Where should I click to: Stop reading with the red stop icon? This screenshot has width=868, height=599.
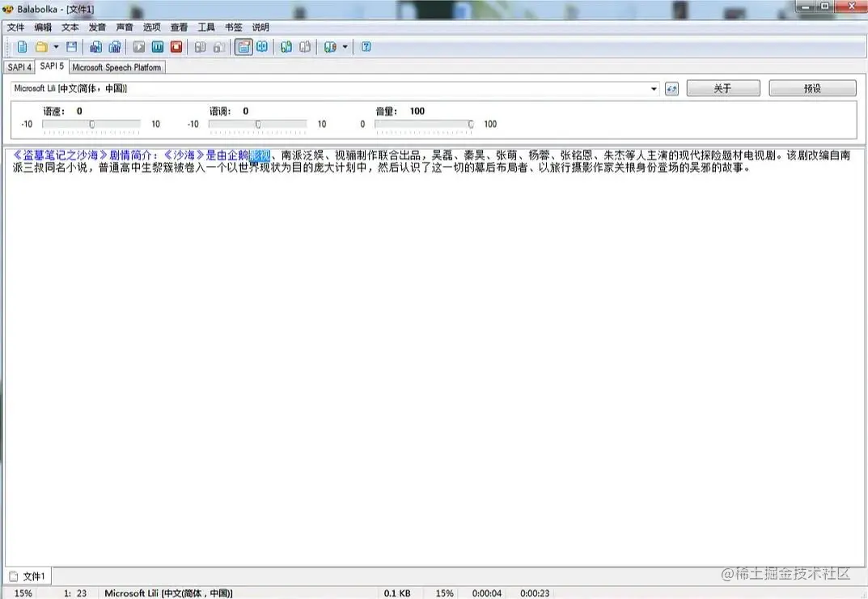pos(176,47)
